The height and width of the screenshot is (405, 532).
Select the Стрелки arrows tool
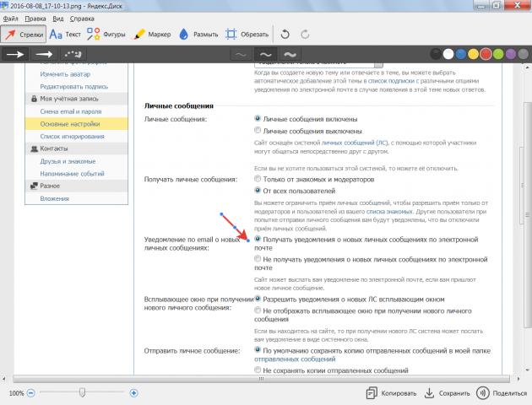coord(24,35)
